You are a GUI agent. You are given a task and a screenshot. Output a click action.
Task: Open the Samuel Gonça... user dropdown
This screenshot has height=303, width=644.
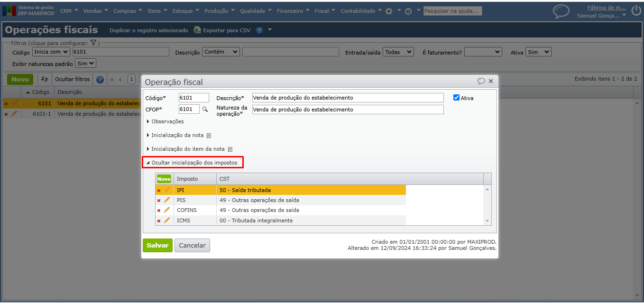pyautogui.click(x=601, y=15)
